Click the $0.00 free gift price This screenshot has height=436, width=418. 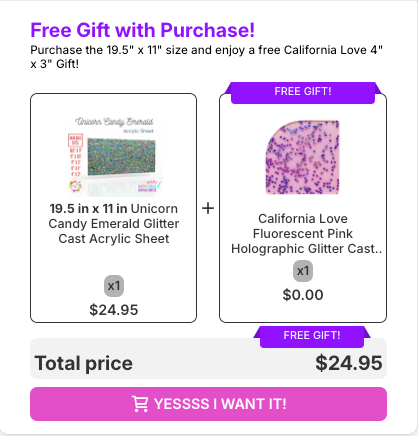(303, 295)
